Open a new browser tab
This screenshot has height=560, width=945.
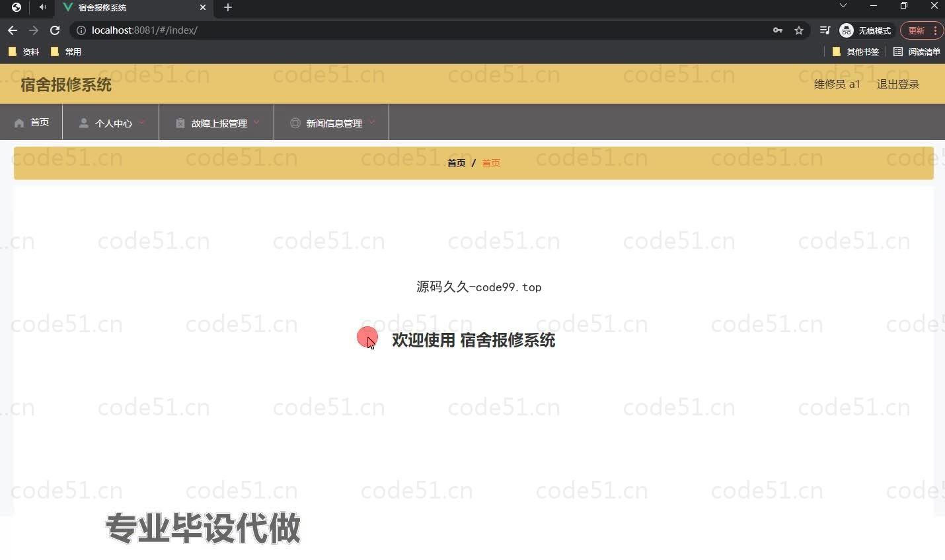(228, 7)
